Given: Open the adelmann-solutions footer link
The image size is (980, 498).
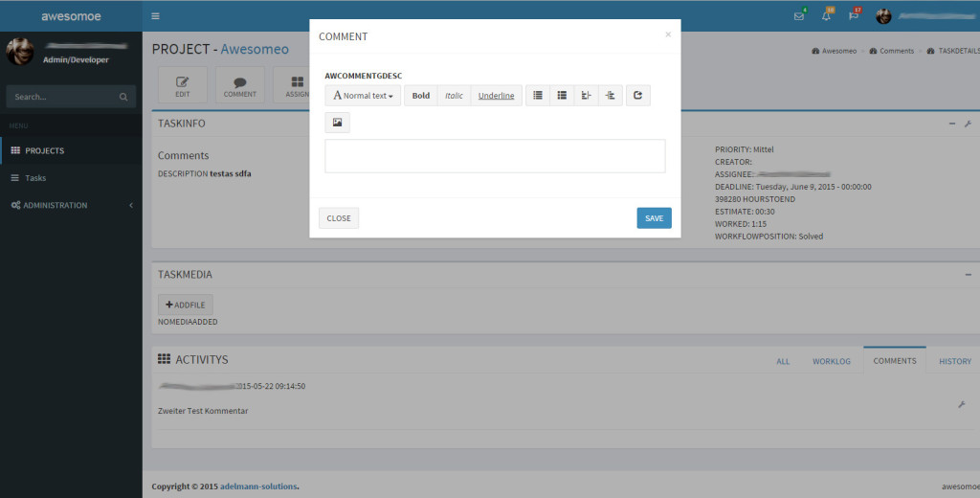Looking at the screenshot, I should pos(258,487).
